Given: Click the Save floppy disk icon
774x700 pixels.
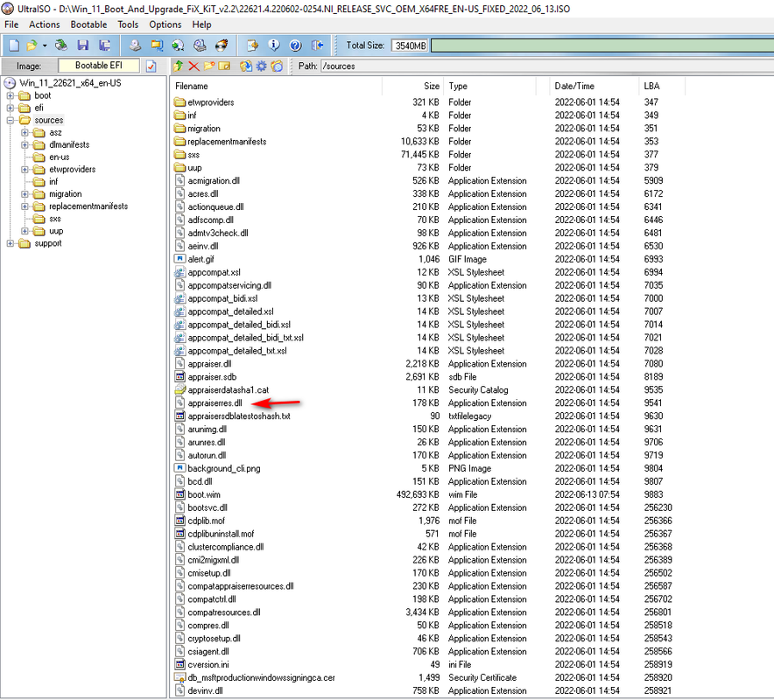Looking at the screenshot, I should tap(83, 45).
